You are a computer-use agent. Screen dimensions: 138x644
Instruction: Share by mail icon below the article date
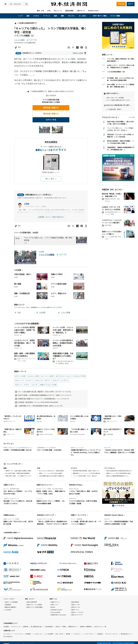pyautogui.click(x=69, y=48)
